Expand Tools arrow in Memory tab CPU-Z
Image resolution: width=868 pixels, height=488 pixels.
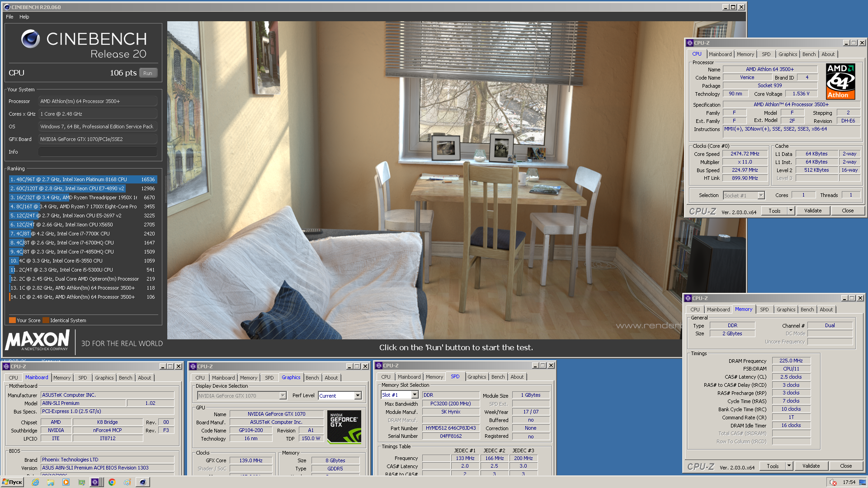point(789,466)
